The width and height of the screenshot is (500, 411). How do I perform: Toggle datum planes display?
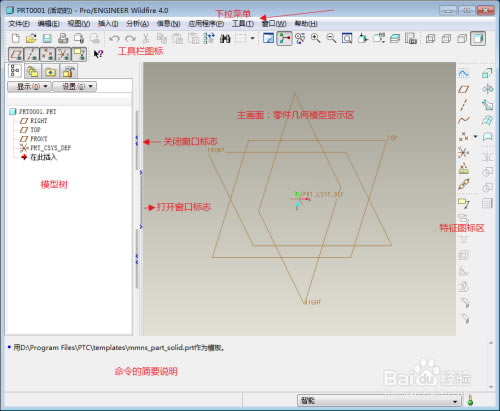pos(16,54)
